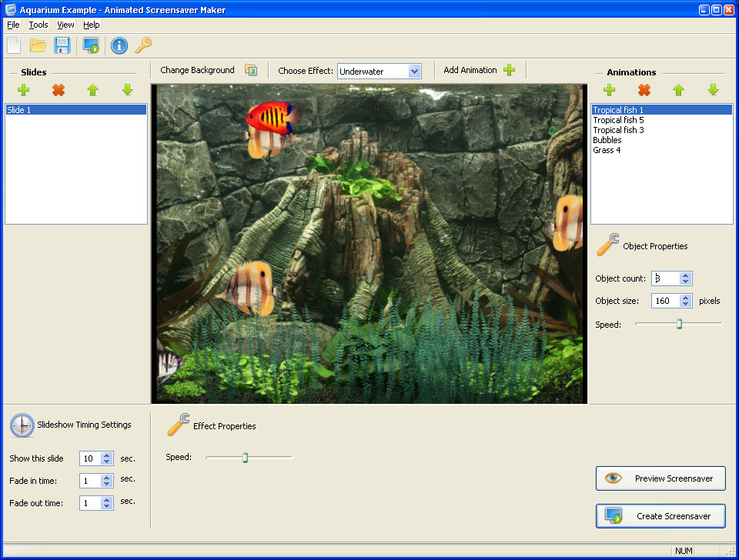Save project using the floppy disk icon
The width and height of the screenshot is (739, 560).
point(62,45)
